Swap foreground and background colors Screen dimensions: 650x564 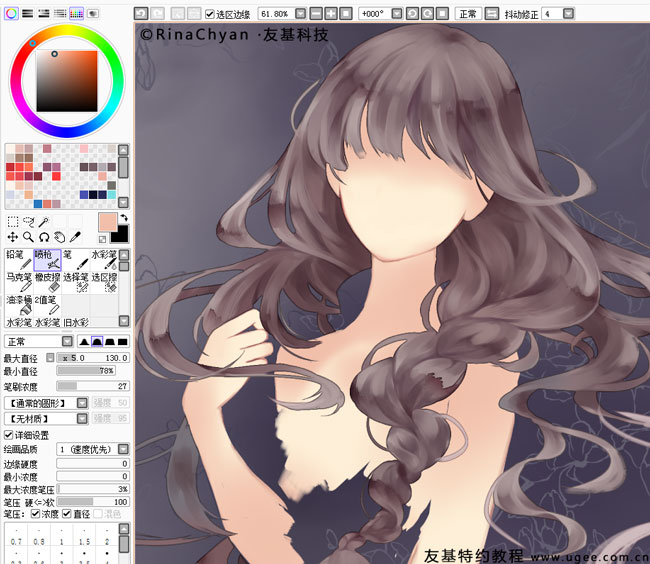pos(124,218)
